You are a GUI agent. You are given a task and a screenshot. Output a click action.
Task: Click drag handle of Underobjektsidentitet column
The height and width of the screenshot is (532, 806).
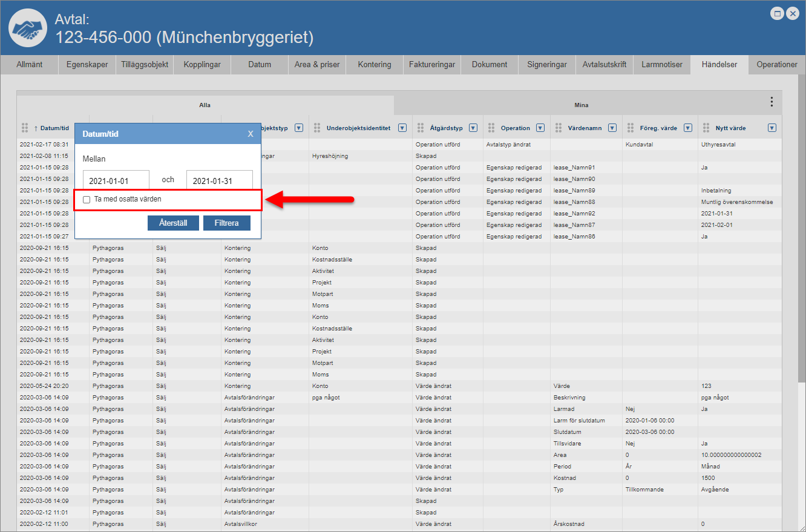click(316, 128)
